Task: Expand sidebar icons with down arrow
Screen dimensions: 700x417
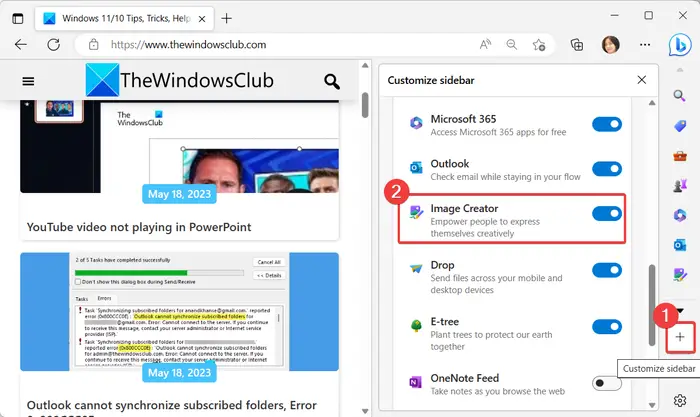Action: click(680, 311)
